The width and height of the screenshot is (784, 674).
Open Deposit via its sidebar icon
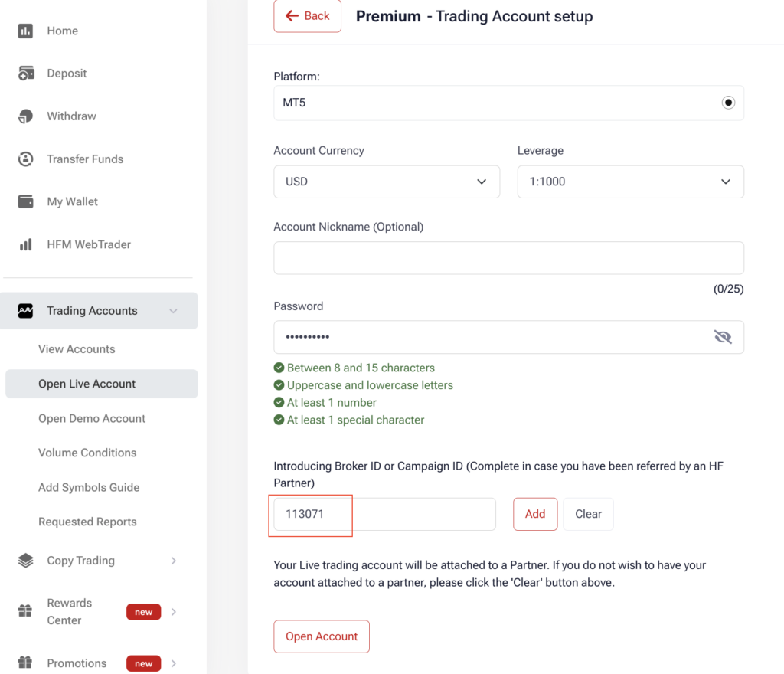26,74
